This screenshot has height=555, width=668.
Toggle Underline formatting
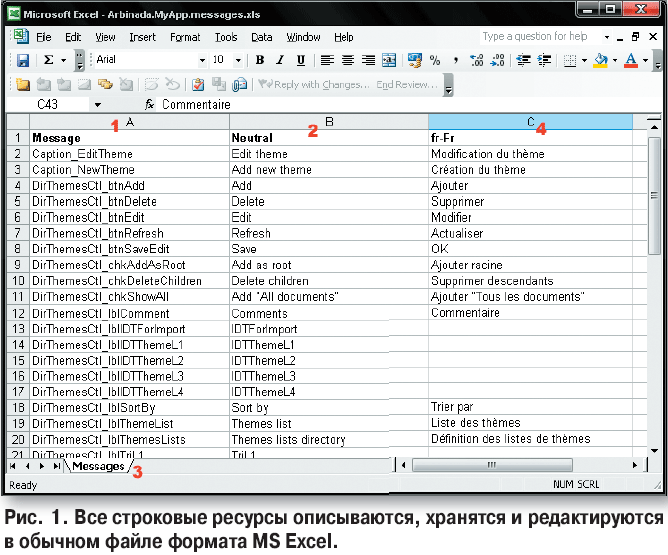pos(301,61)
